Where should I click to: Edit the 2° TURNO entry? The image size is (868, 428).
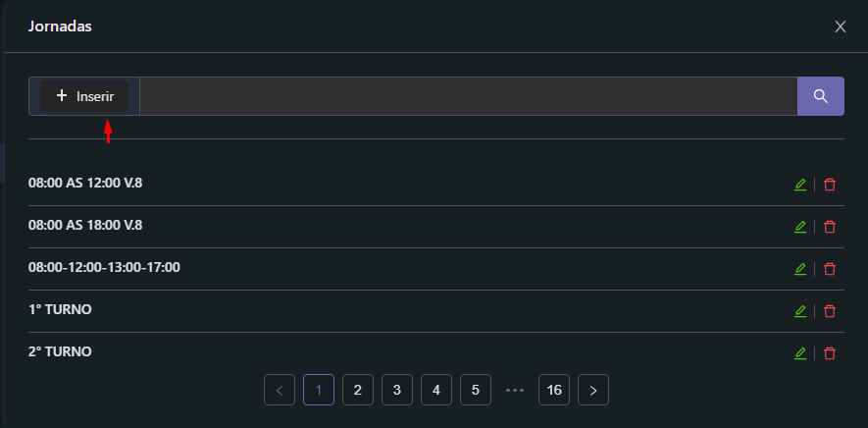(x=800, y=353)
